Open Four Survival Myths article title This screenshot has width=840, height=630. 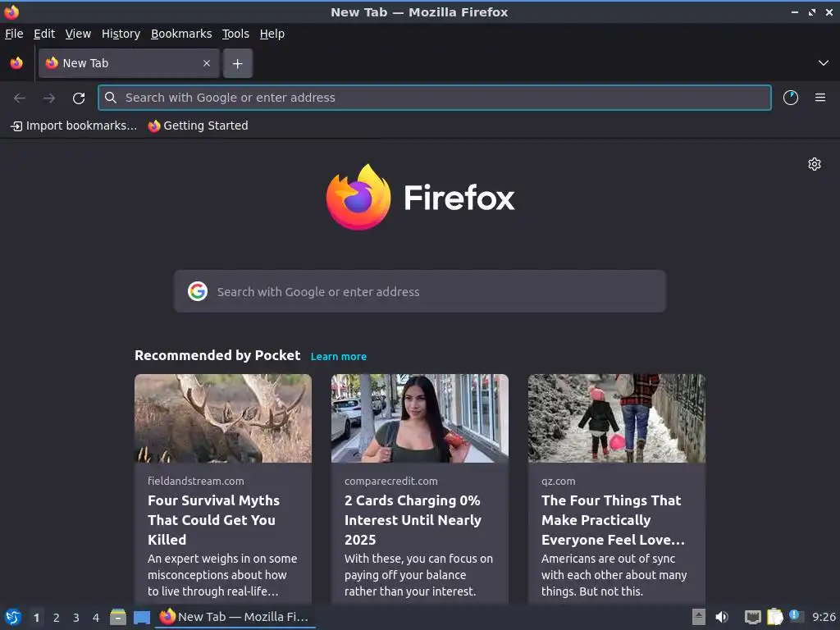(214, 519)
